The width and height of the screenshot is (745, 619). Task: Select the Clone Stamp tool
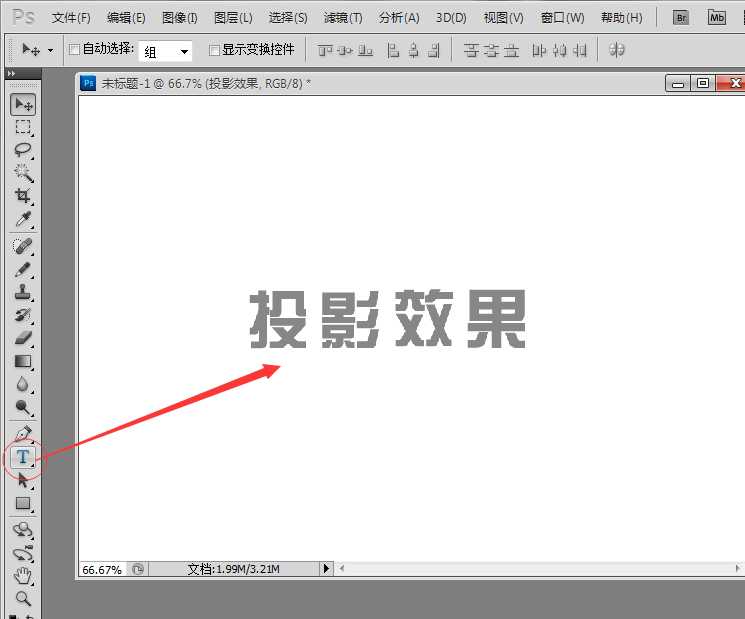coord(23,292)
